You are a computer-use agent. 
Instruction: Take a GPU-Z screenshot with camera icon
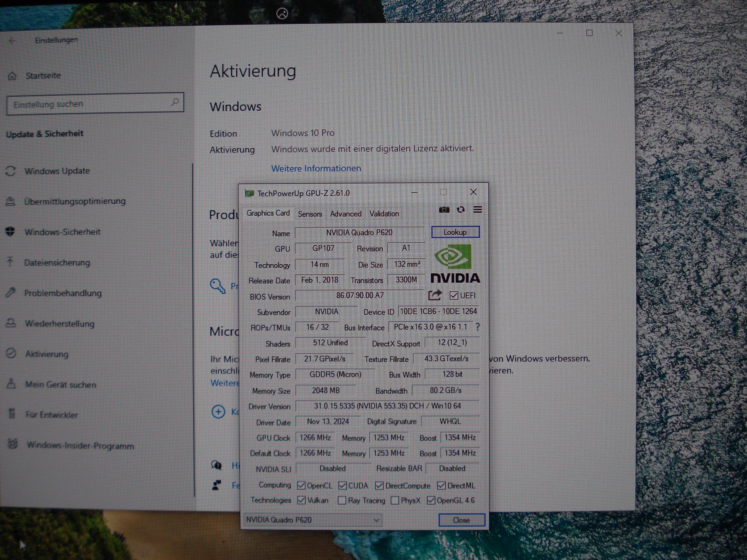[444, 210]
